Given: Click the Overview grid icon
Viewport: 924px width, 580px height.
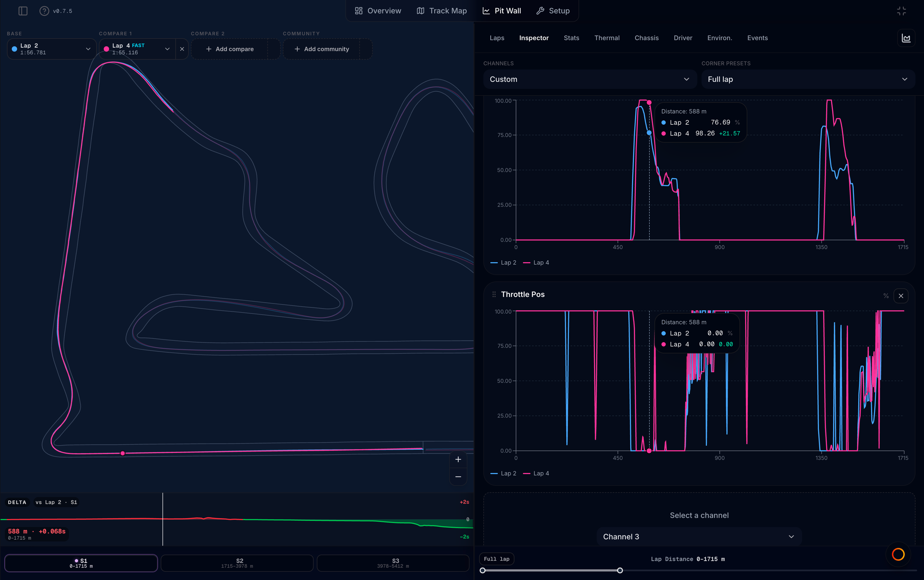Looking at the screenshot, I should click(x=359, y=11).
